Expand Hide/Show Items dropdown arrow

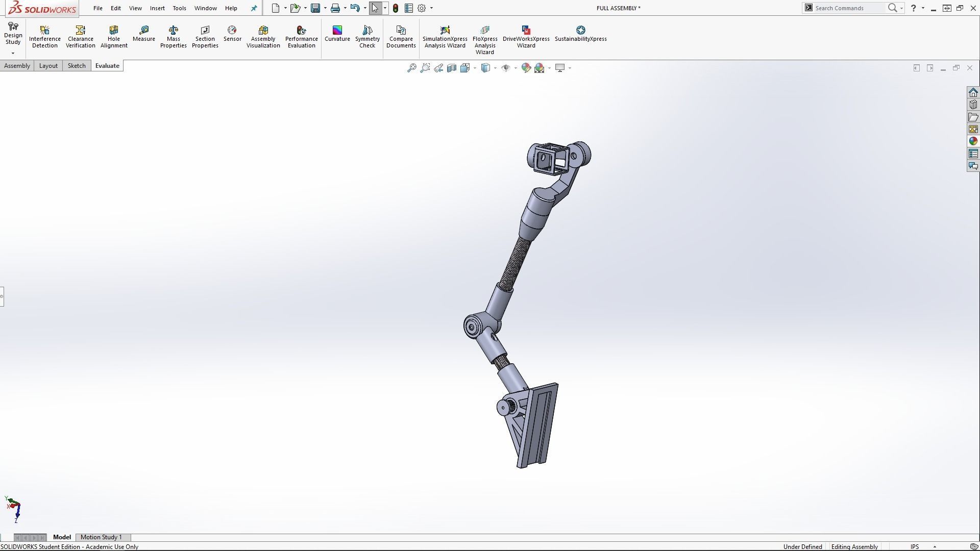[x=516, y=68]
